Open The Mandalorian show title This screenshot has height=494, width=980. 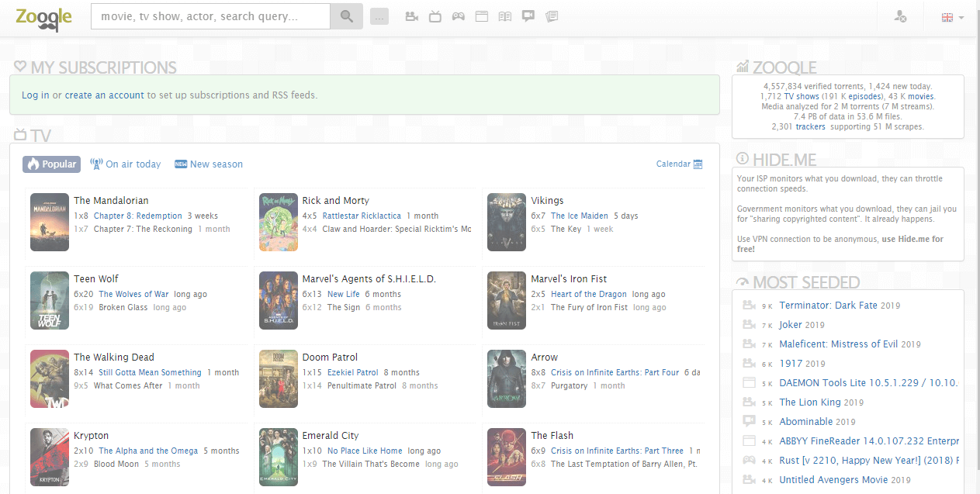pos(111,200)
